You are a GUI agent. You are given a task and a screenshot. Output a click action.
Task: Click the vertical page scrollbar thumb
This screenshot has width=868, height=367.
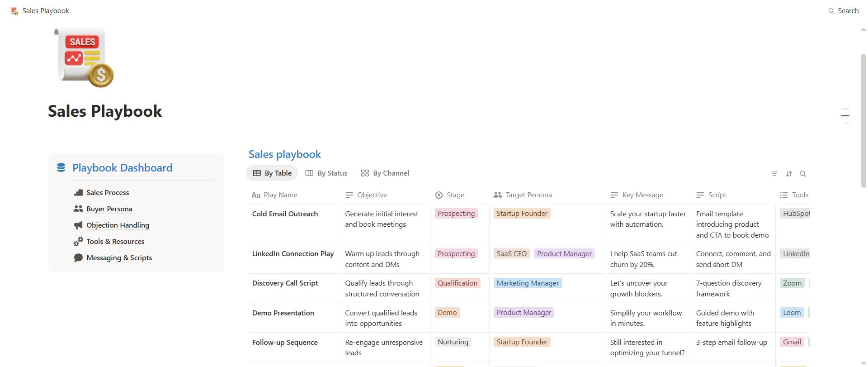pyautogui.click(x=863, y=120)
